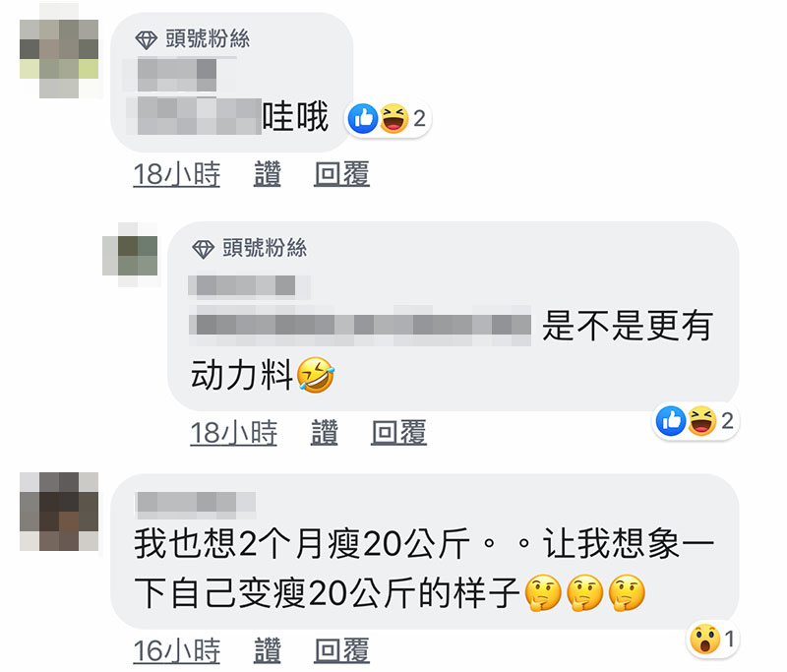Open the 18小時 timestamp of nested reply
The height and width of the screenshot is (672, 787).
coord(234,432)
